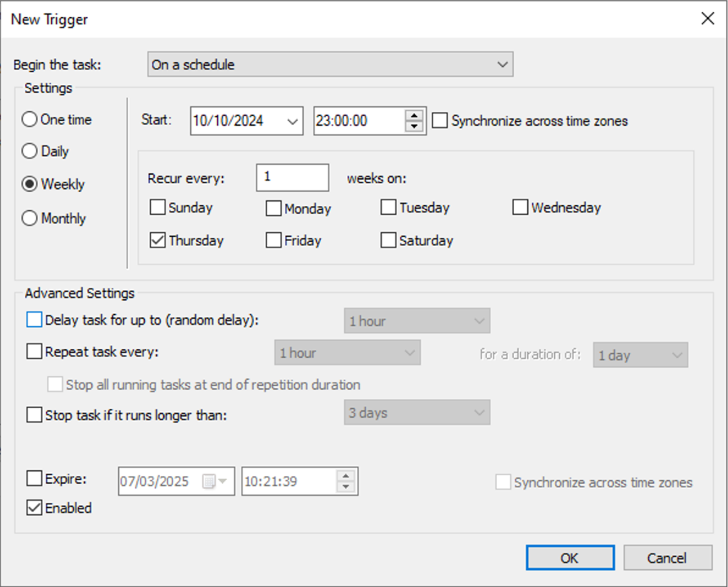This screenshot has height=587, width=728.
Task: Choose the Daily schedule option
Action: tap(30, 151)
